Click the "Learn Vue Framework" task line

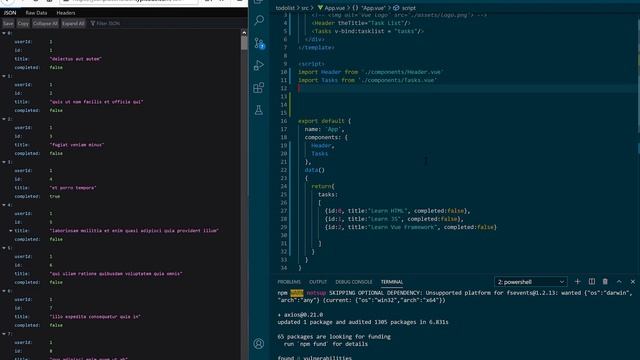(x=411, y=227)
